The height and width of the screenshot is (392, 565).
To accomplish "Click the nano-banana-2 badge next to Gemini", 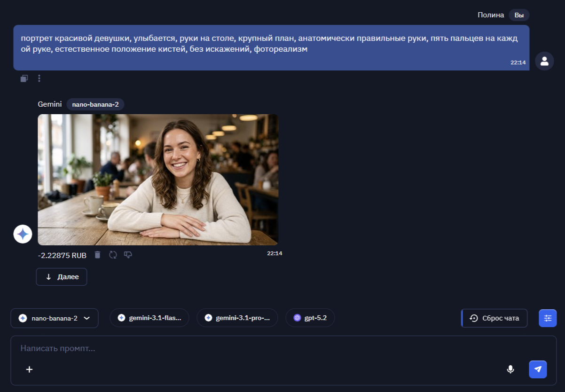I will pyautogui.click(x=95, y=104).
